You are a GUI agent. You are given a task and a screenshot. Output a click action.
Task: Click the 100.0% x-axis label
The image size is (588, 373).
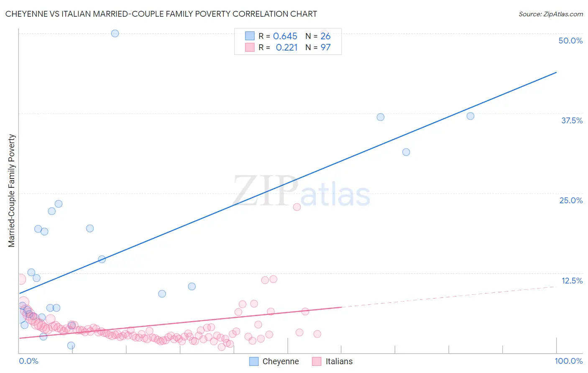[569, 361]
